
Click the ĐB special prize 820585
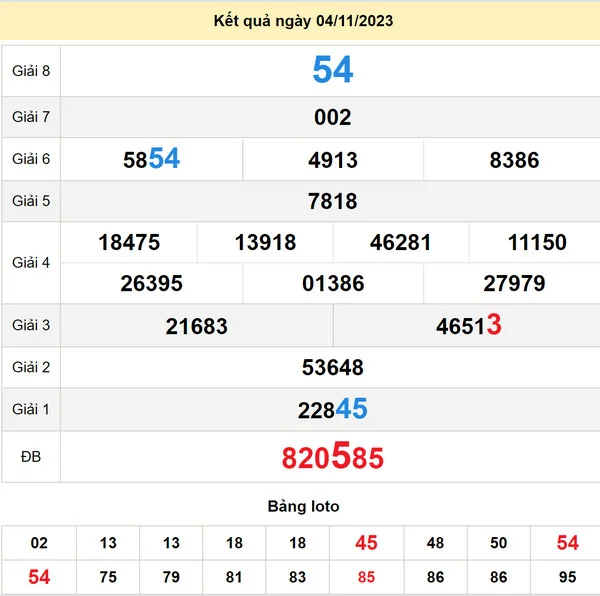(332, 457)
